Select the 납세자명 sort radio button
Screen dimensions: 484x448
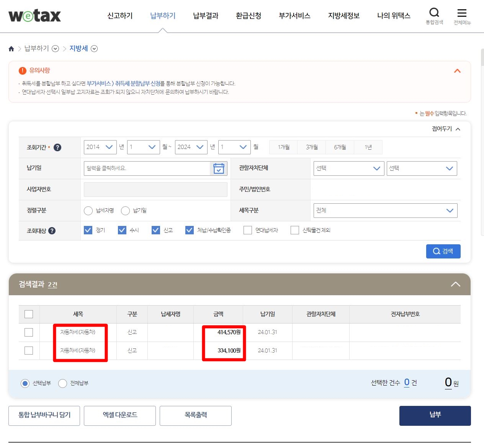88,211
